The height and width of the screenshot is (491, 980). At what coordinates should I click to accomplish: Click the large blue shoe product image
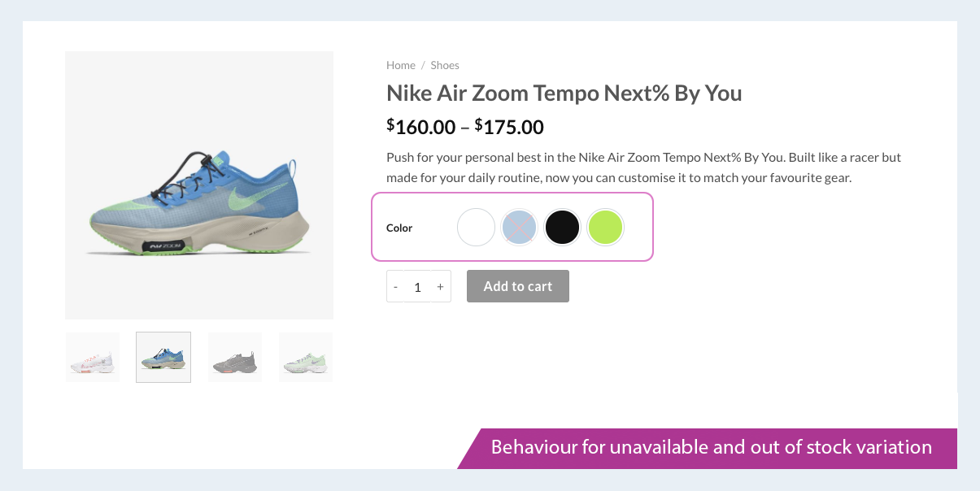(199, 185)
